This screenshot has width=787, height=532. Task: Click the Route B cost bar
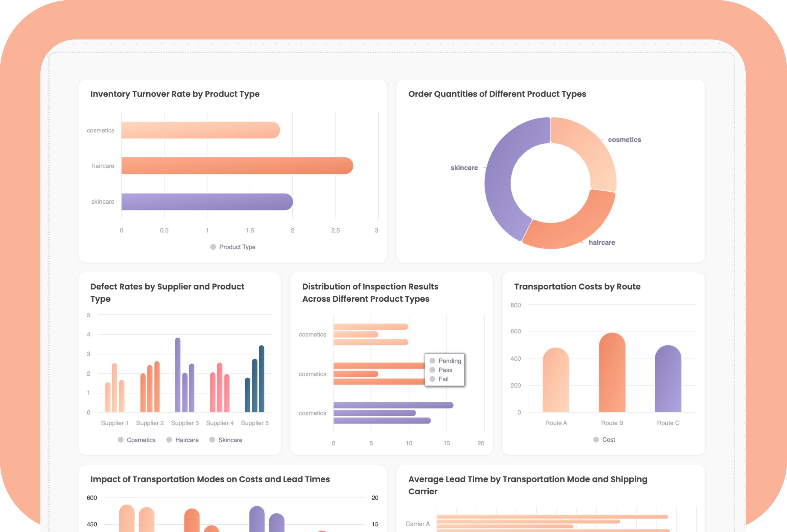coord(612,373)
